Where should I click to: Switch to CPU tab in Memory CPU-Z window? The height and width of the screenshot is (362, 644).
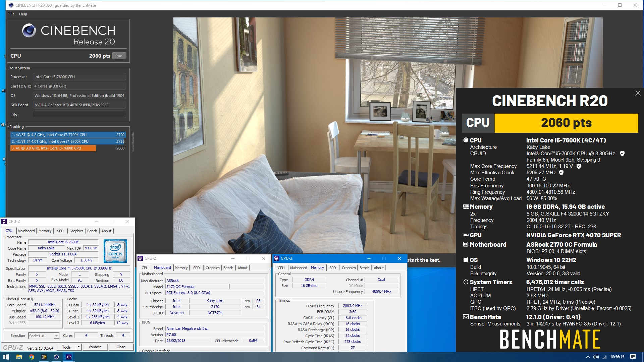281,268
